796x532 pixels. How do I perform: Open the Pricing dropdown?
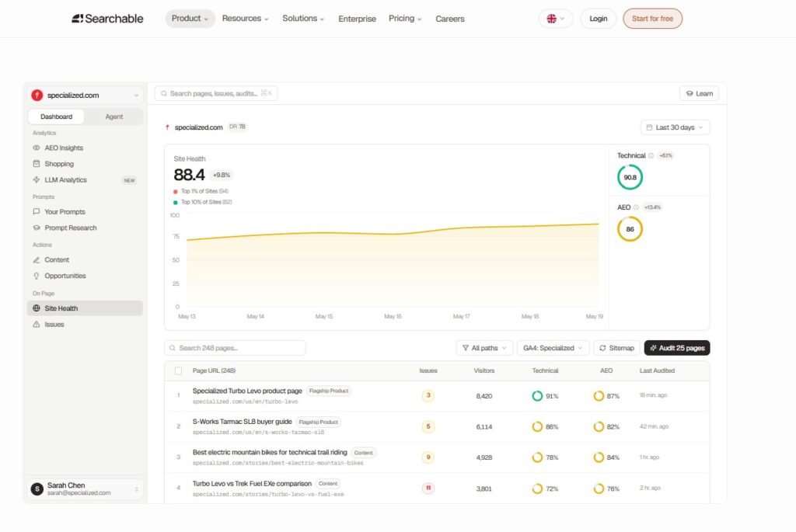click(405, 19)
